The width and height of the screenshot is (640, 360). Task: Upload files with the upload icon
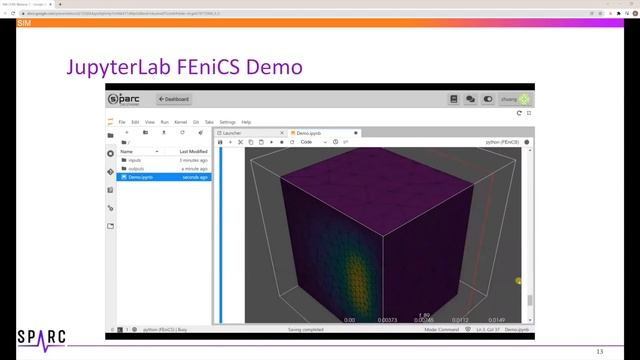pos(164,133)
